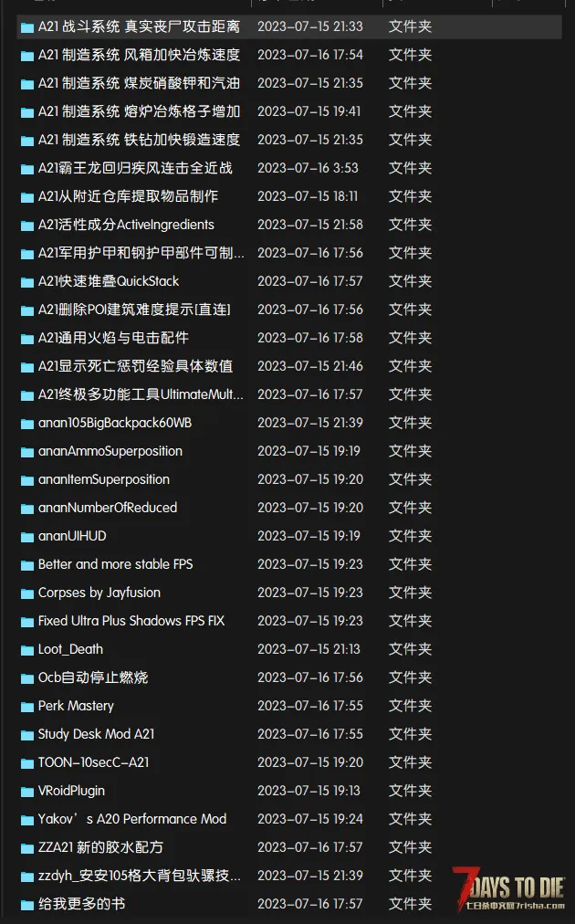This screenshot has height=924, width=575.
Task: Click the folder icon of A21快速堆叠QuickStack
Action: [27, 282]
